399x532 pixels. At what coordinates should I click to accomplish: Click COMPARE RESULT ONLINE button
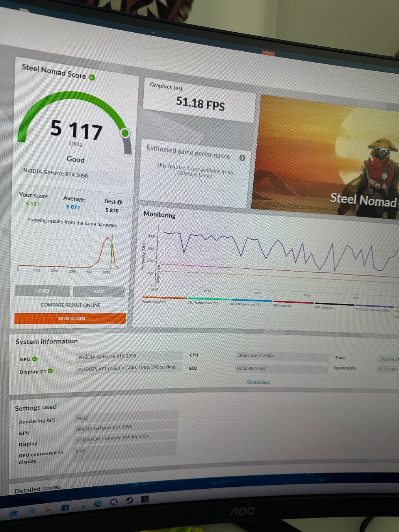coord(71,305)
